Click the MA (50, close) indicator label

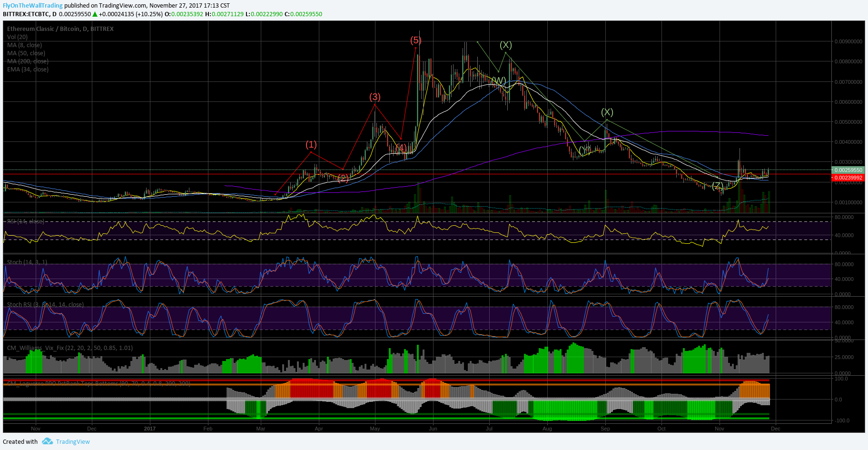(x=26, y=53)
